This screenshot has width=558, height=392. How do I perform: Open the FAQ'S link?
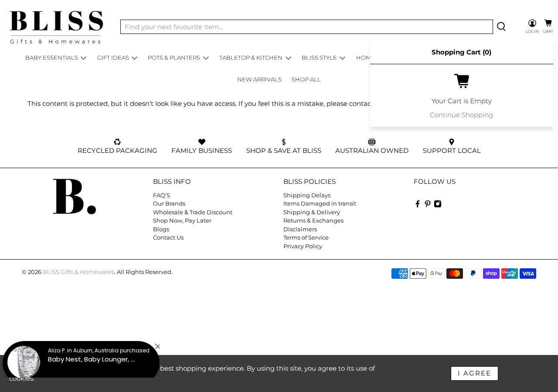point(161,195)
